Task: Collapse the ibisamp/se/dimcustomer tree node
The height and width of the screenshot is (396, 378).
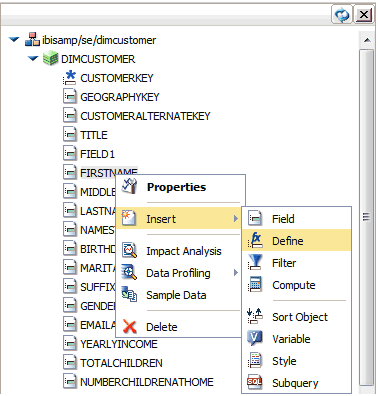Action: (14, 40)
